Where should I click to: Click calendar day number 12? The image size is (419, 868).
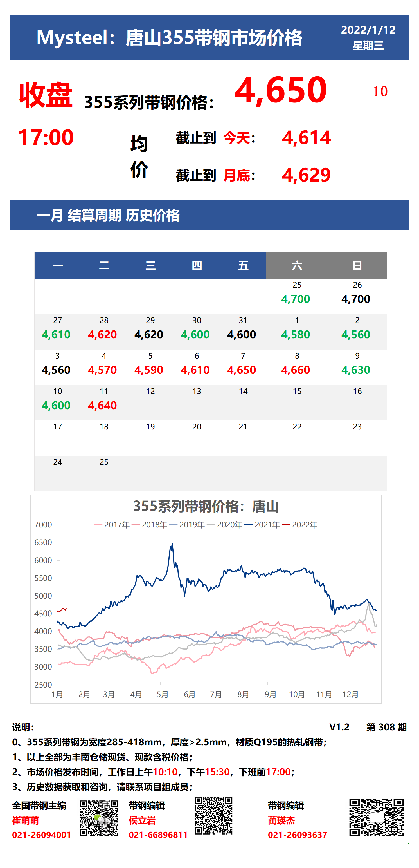pyautogui.click(x=150, y=391)
